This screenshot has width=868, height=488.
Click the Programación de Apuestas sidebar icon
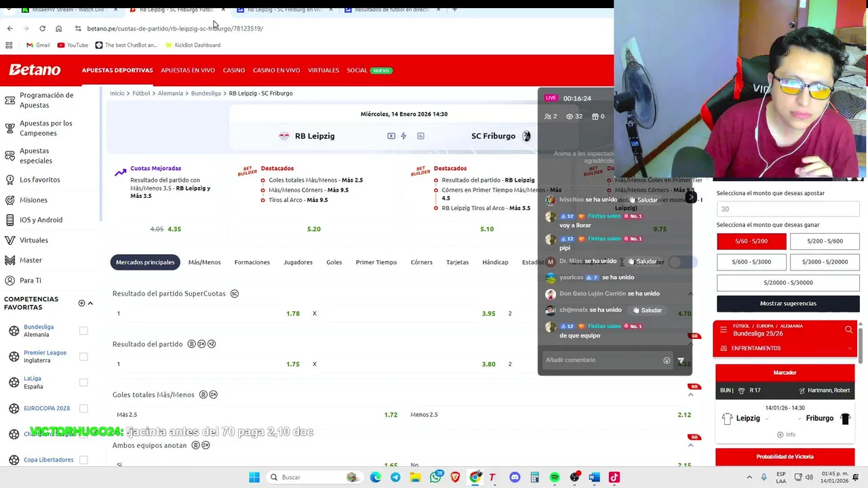click(9, 100)
